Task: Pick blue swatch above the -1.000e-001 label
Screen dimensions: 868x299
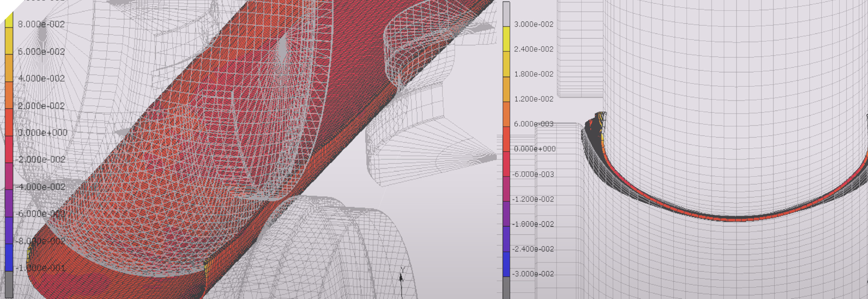Action: tap(9, 257)
